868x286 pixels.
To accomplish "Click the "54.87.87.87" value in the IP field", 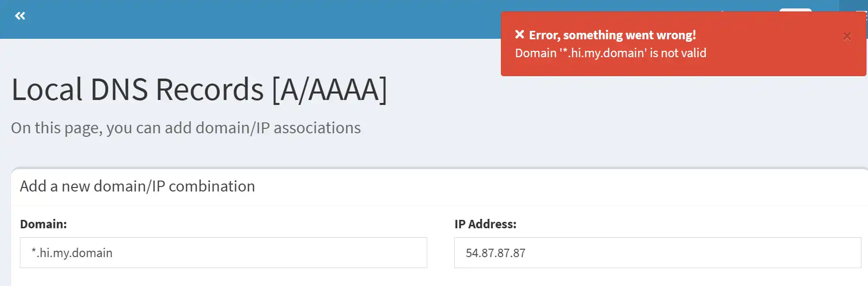I will [x=495, y=253].
